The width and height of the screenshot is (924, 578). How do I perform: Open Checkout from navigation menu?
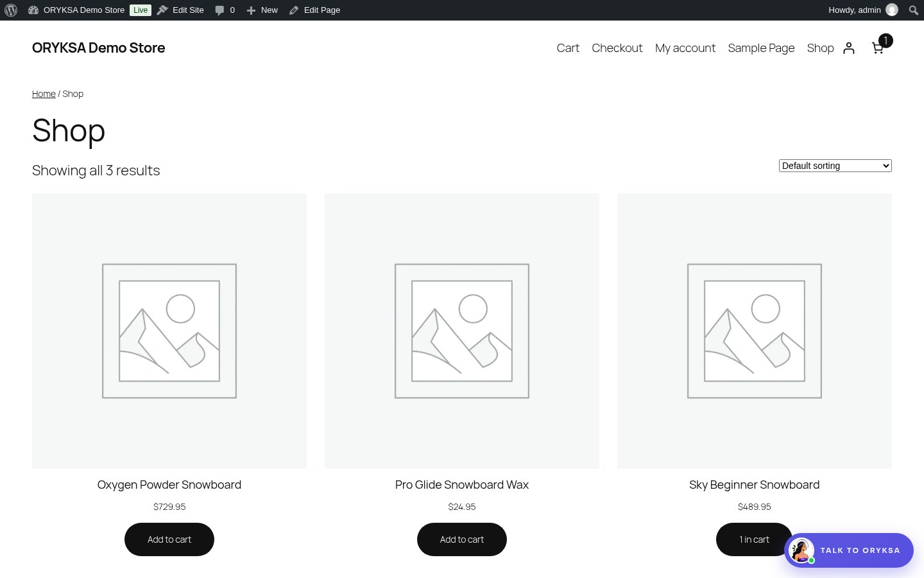pyautogui.click(x=617, y=48)
